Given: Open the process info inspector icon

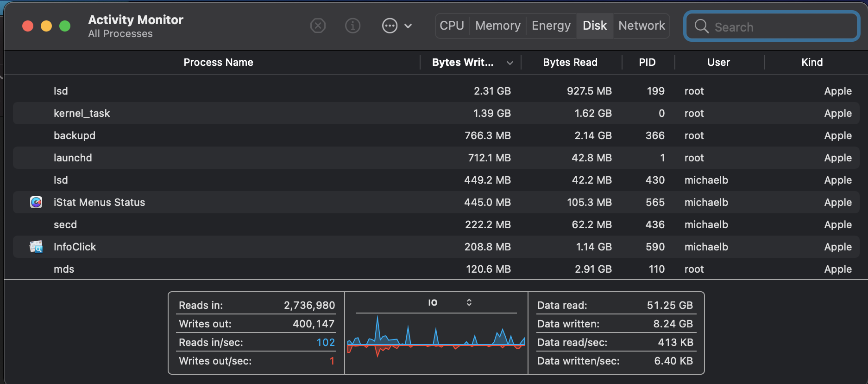Looking at the screenshot, I should tap(353, 26).
